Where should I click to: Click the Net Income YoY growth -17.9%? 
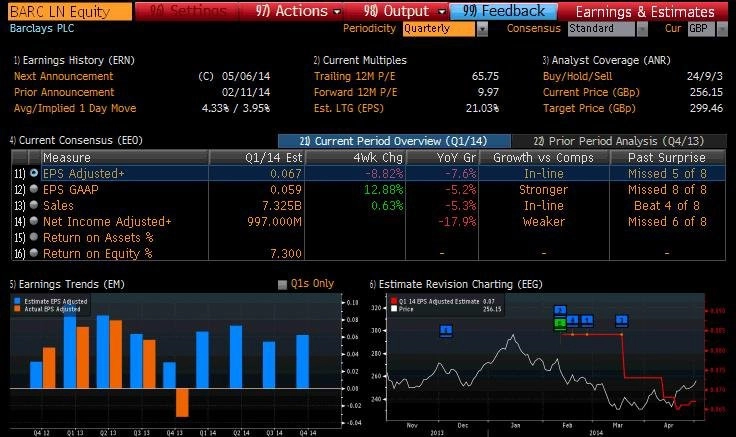457,222
